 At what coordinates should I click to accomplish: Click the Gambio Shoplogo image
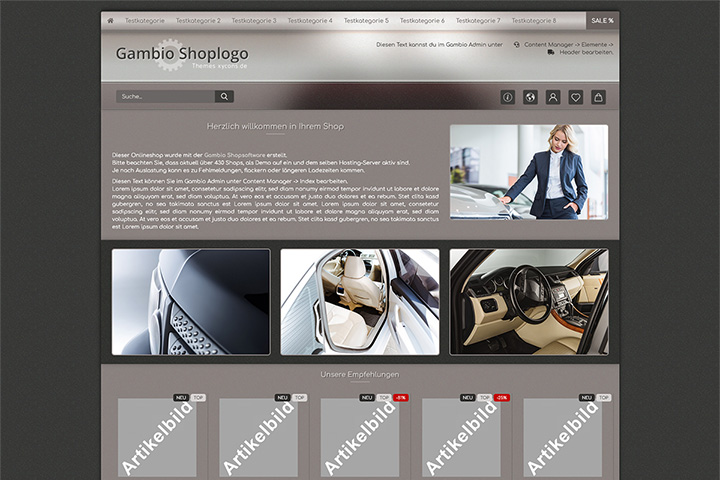tap(182, 55)
